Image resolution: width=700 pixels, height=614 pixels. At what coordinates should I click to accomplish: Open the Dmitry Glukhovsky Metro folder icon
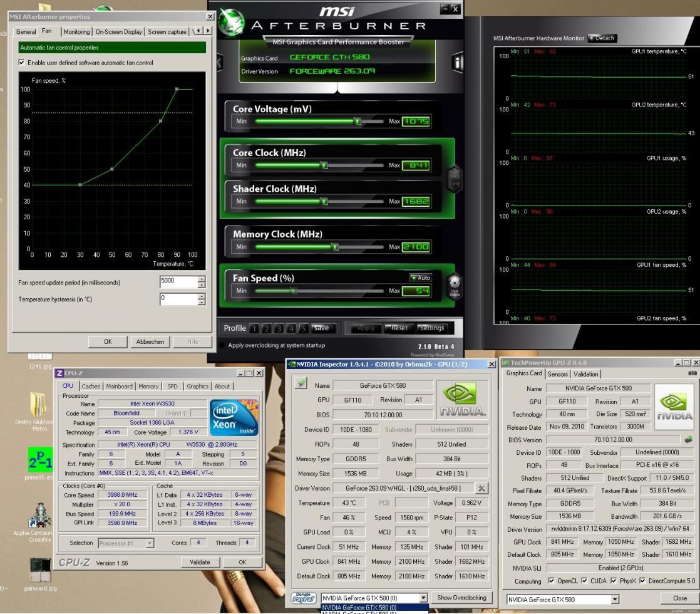(x=38, y=404)
